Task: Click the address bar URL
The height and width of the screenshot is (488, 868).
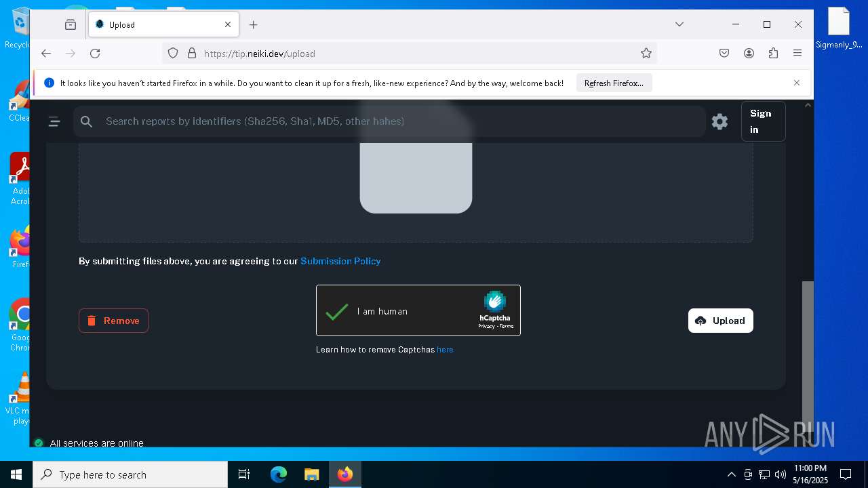Action: point(260,54)
